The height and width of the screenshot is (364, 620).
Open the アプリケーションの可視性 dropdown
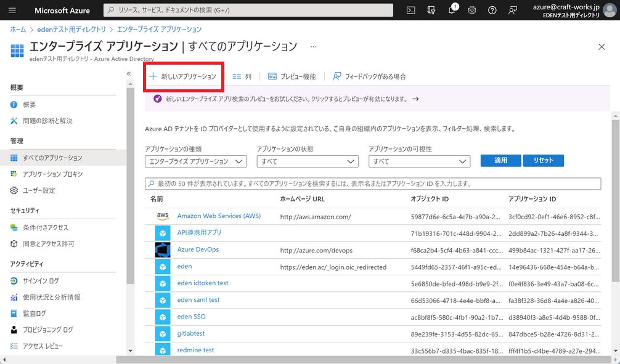click(420, 161)
